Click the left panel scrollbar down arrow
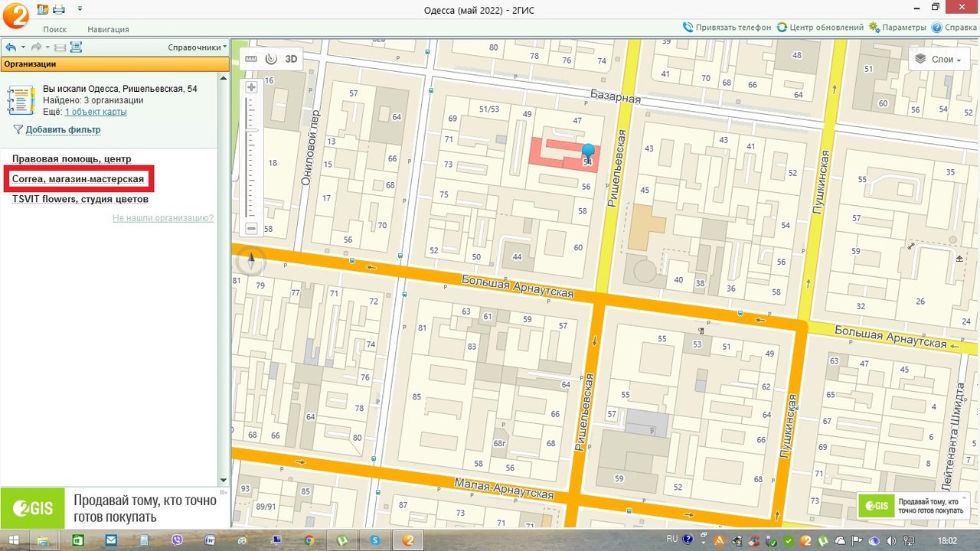 click(x=224, y=480)
